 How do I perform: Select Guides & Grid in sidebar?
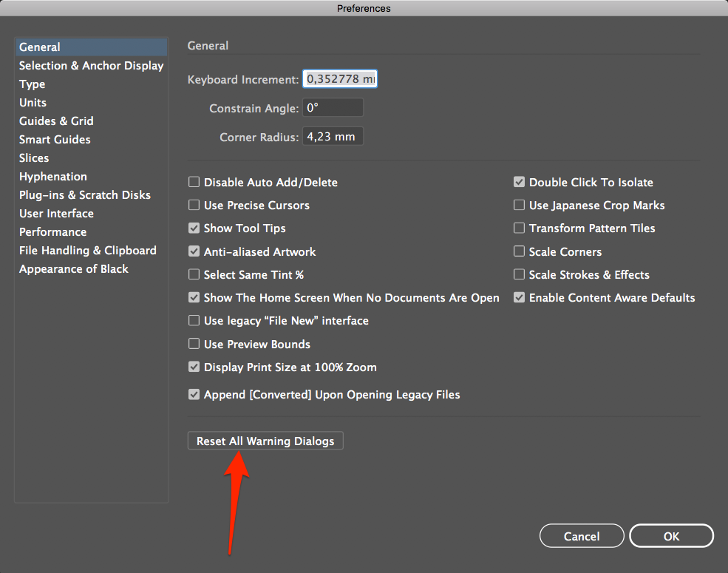(56, 121)
